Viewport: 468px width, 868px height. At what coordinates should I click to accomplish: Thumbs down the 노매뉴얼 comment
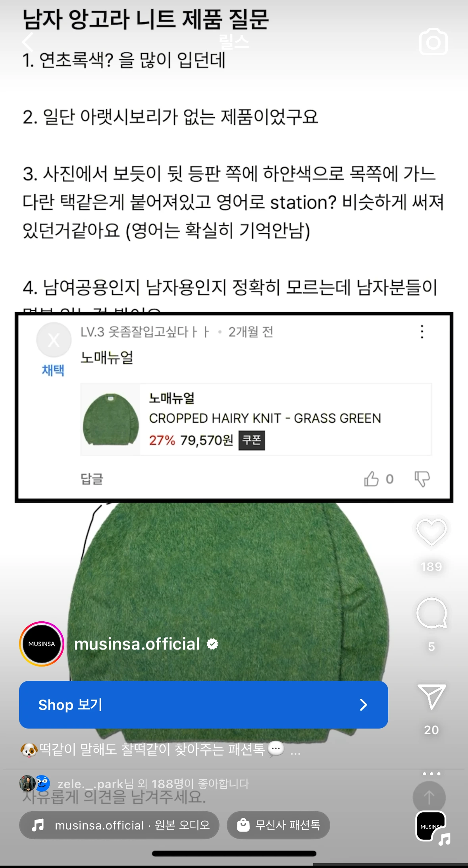[x=422, y=479]
